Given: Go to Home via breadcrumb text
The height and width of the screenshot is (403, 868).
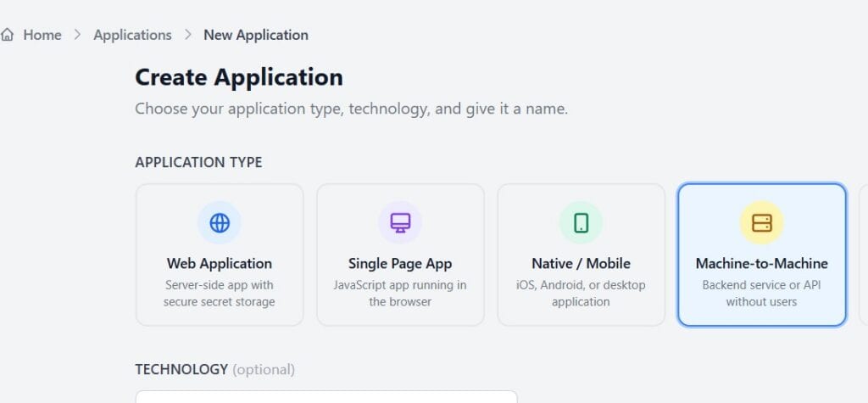Looking at the screenshot, I should tap(42, 35).
